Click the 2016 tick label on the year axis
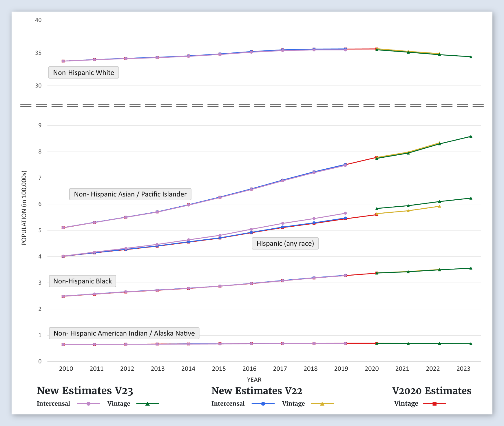 (249, 369)
